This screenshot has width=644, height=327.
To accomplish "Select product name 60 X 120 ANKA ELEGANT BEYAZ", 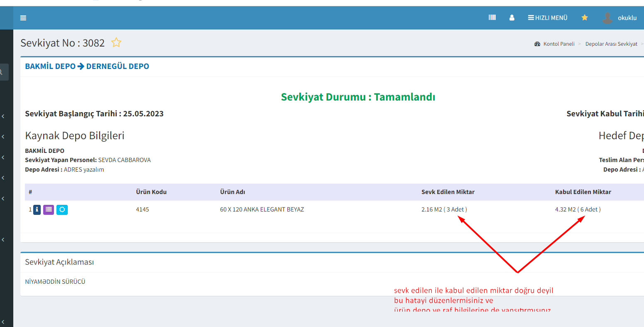I will pos(262,209).
